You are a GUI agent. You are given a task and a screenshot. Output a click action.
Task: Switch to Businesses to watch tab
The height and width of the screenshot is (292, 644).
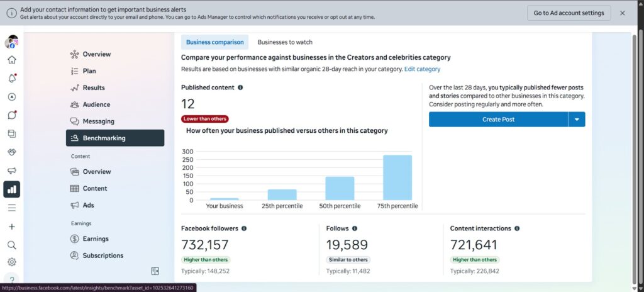[x=285, y=42]
